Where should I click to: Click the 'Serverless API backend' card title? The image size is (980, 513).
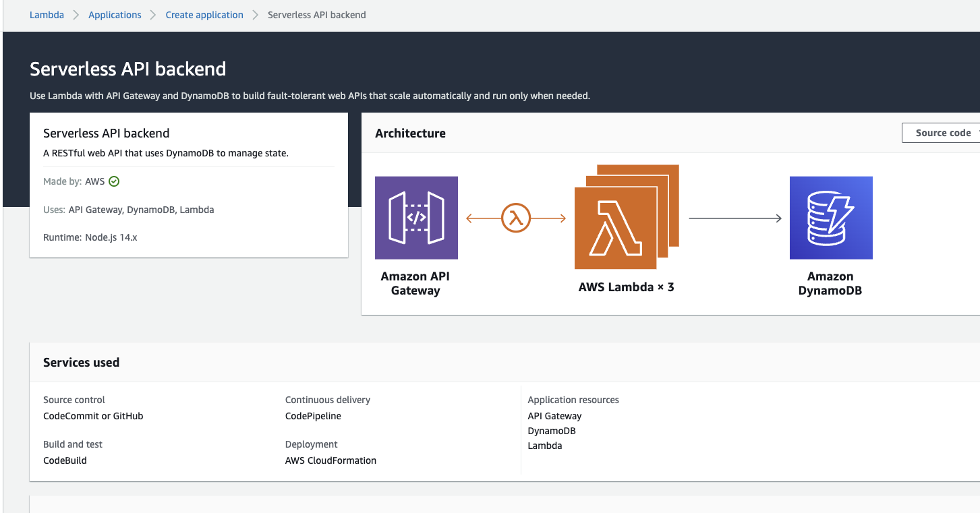(107, 133)
